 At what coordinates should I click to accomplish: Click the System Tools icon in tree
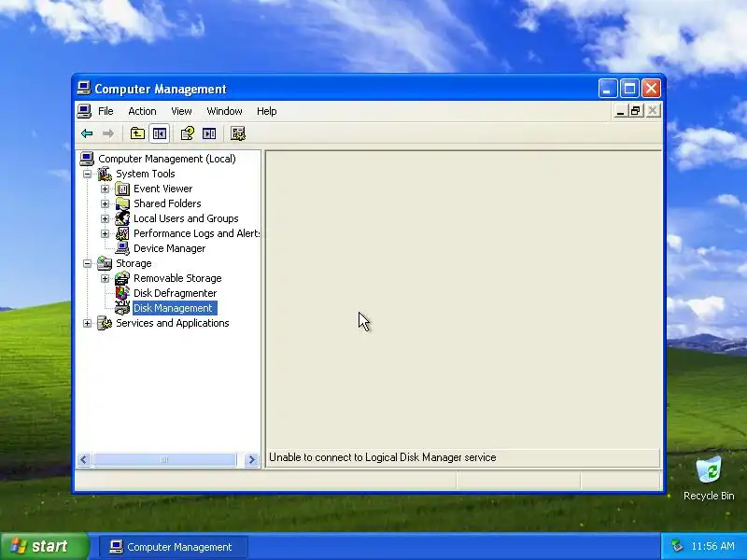(105, 174)
